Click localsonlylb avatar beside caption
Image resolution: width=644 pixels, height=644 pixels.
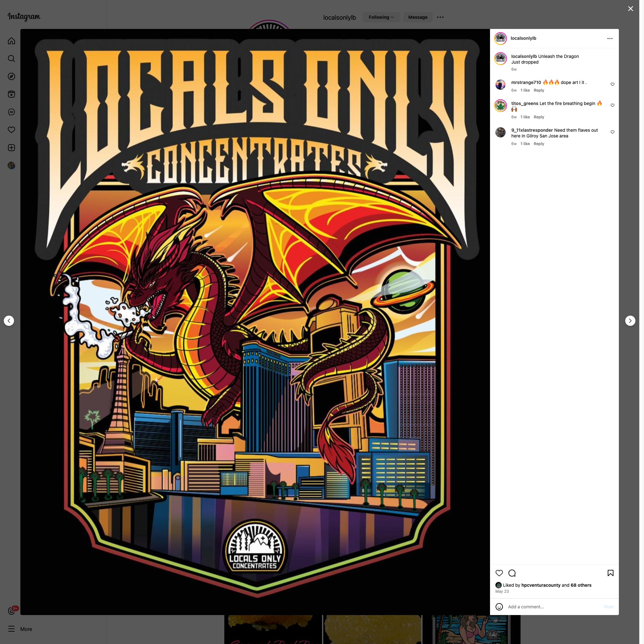(500, 59)
